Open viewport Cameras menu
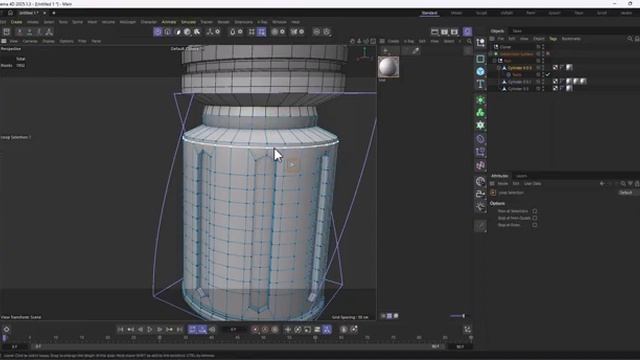 pyautogui.click(x=30, y=41)
